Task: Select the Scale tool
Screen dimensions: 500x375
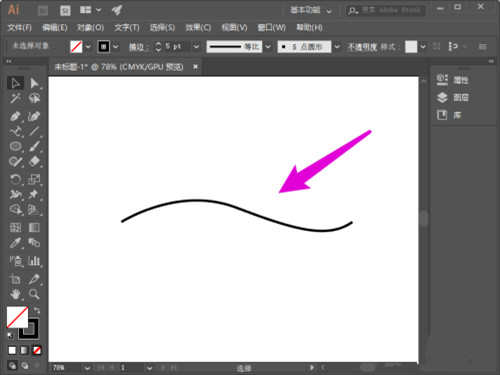Action: [34, 179]
